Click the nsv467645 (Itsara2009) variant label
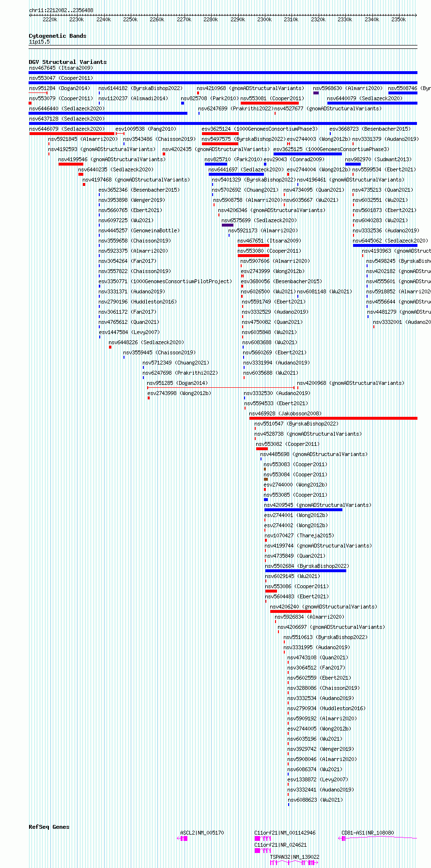Viewport: 431px width, 868px height. click(61, 68)
